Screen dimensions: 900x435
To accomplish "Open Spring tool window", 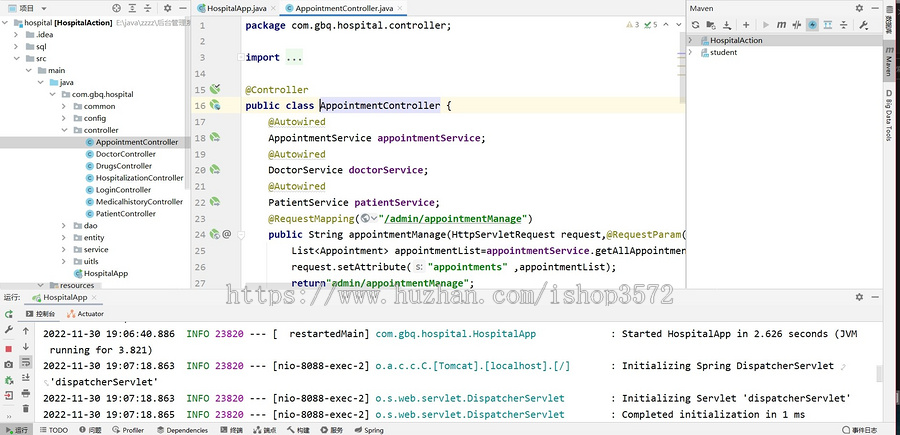I will point(369,430).
